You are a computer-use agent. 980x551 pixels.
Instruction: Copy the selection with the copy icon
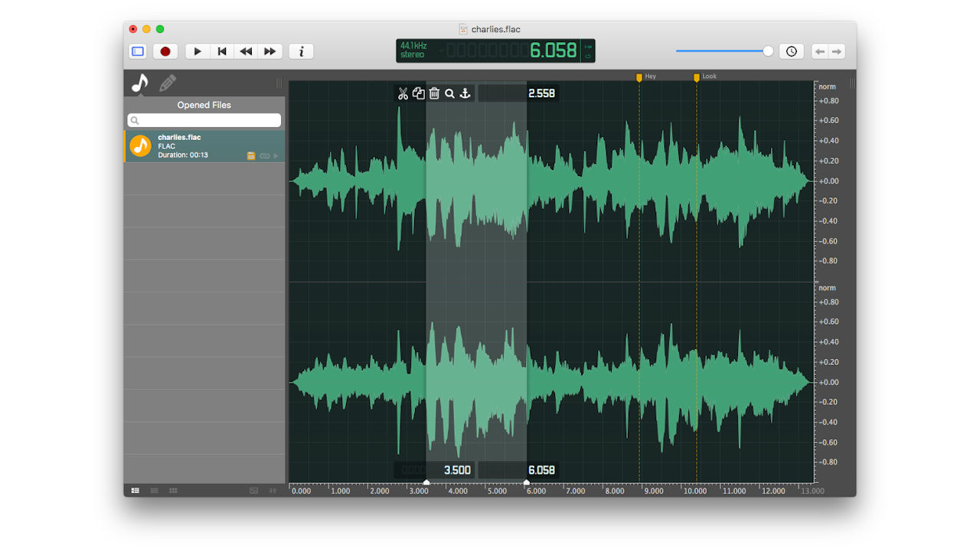[418, 93]
